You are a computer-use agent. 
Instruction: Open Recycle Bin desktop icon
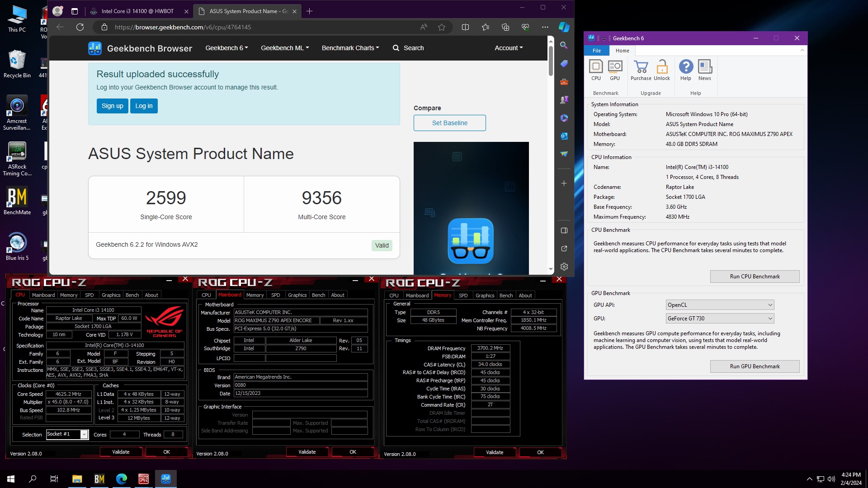click(x=17, y=64)
